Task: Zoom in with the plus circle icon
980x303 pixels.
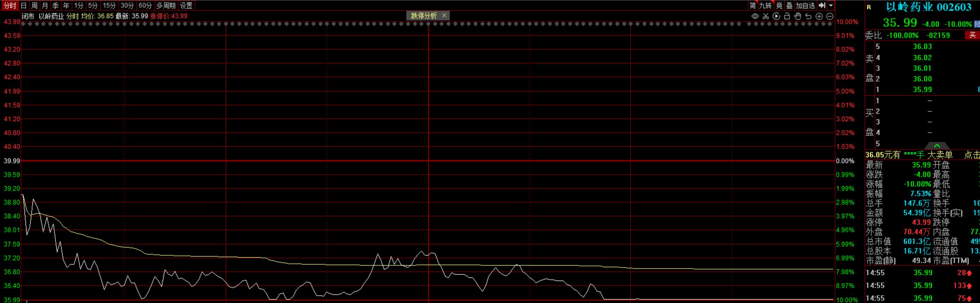Action: pos(819,16)
